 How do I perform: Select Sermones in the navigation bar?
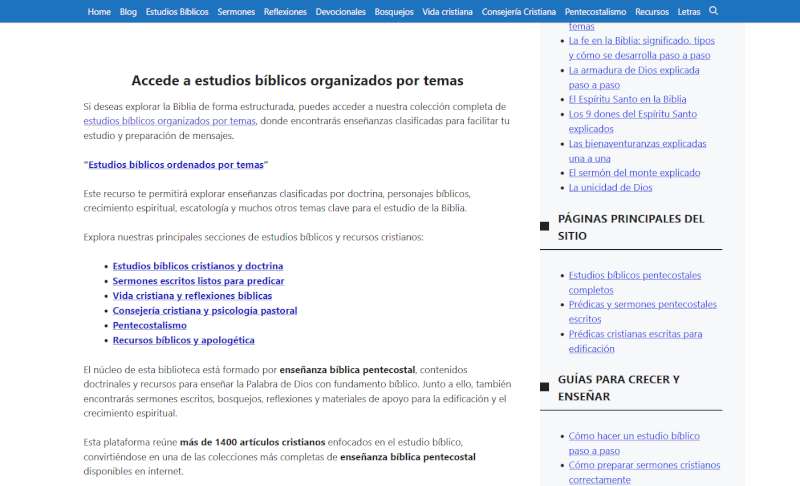[x=236, y=11]
